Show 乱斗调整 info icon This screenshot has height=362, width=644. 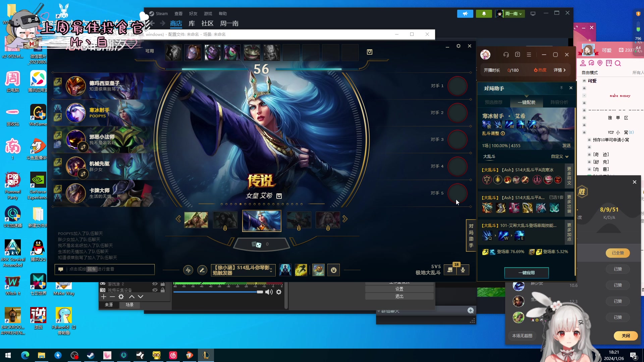coord(502,133)
